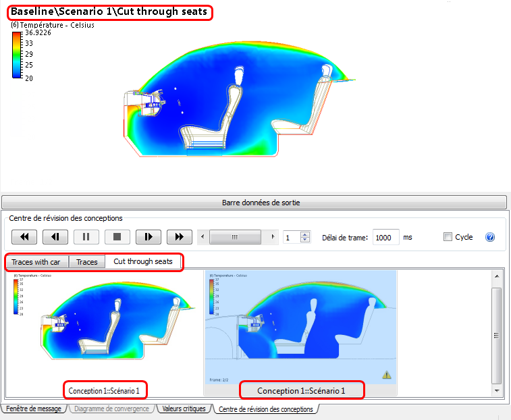Viewport: 511px width, 420px height.
Task: Click the yellow warning icon on thumbnail
Action: pyautogui.click(x=387, y=375)
